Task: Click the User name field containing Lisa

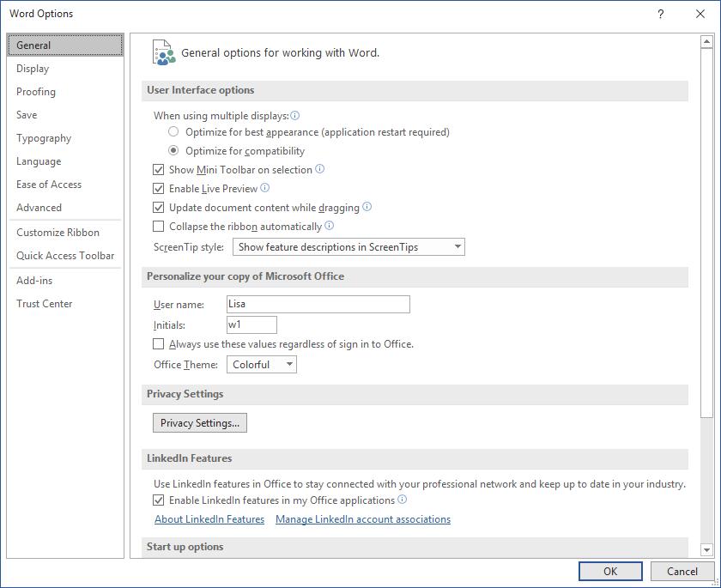Action: pos(318,304)
